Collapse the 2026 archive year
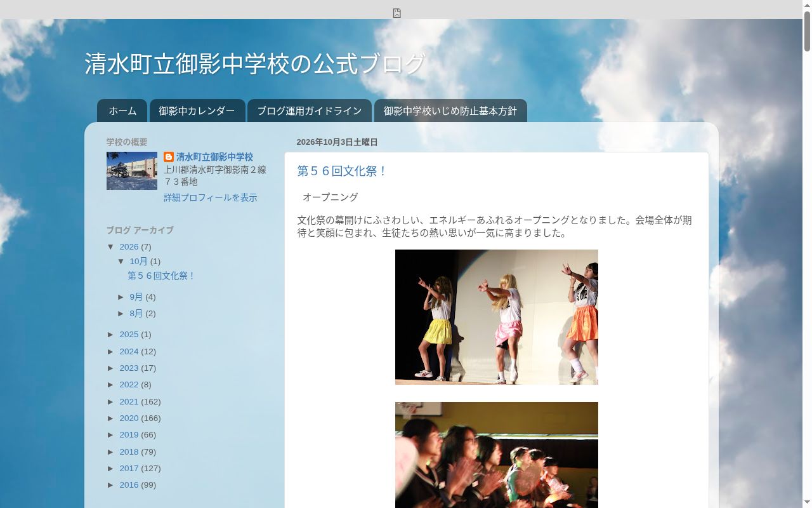812x508 pixels. pyautogui.click(x=112, y=247)
